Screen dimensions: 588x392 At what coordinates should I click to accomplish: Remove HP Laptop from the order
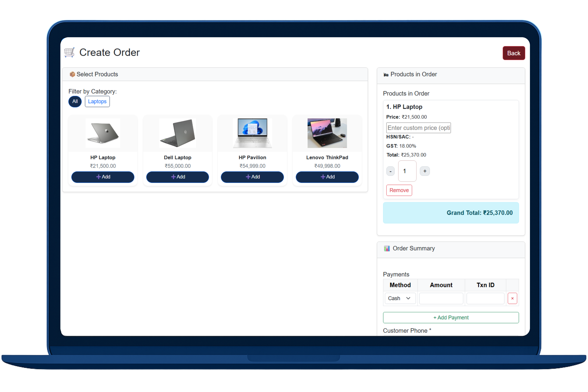point(399,190)
